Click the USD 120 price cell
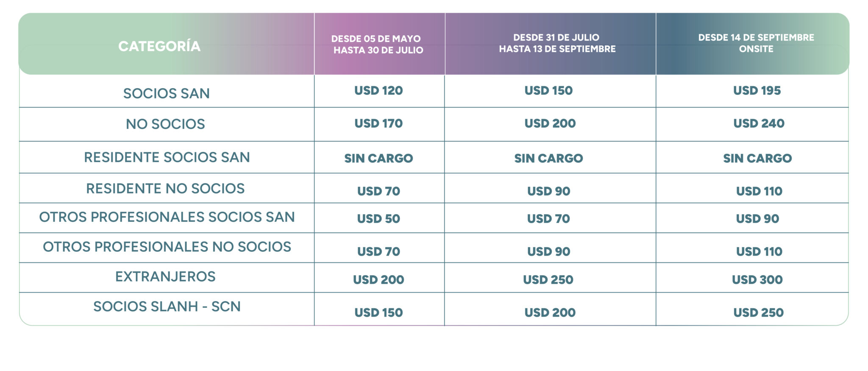Image resolution: width=868 pixels, height=371 pixels. pyautogui.click(x=378, y=90)
